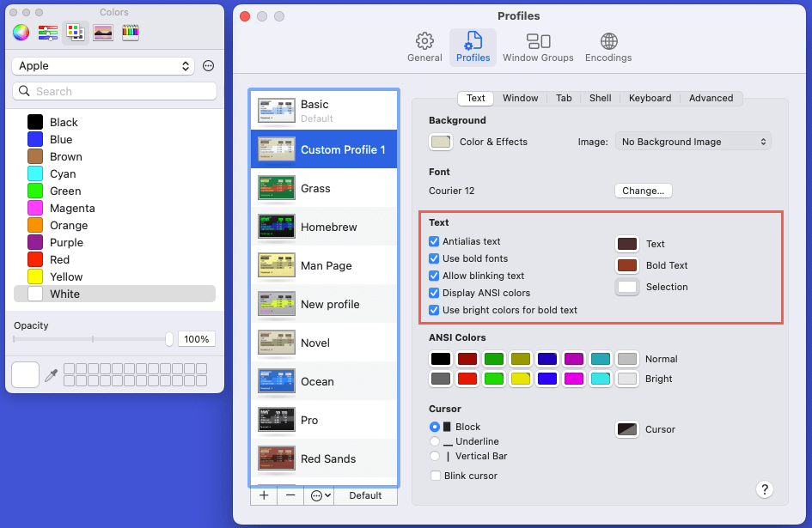Image resolution: width=812 pixels, height=528 pixels.
Task: Select White in the color list
Action: click(x=114, y=294)
